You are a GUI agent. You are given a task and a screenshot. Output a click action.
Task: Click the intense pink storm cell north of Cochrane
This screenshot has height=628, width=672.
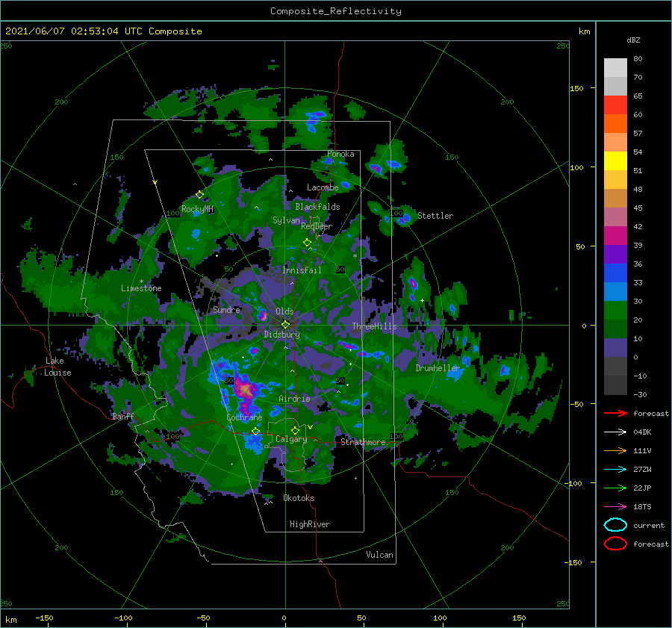[x=245, y=389]
